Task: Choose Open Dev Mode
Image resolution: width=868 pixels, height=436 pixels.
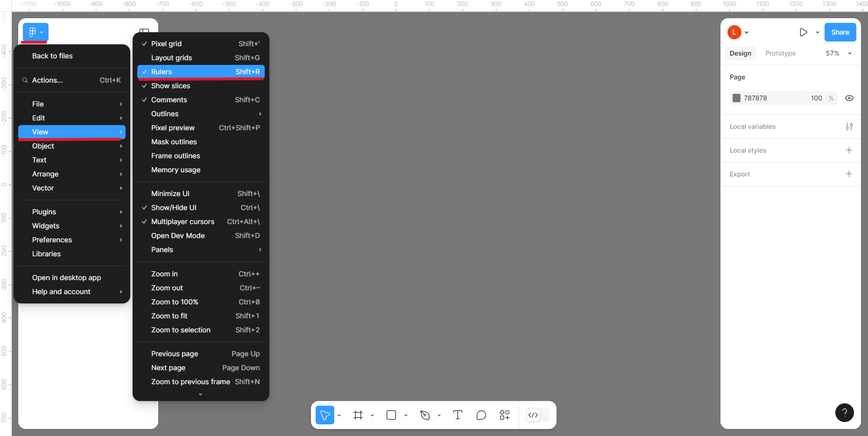Action: pyautogui.click(x=201, y=236)
